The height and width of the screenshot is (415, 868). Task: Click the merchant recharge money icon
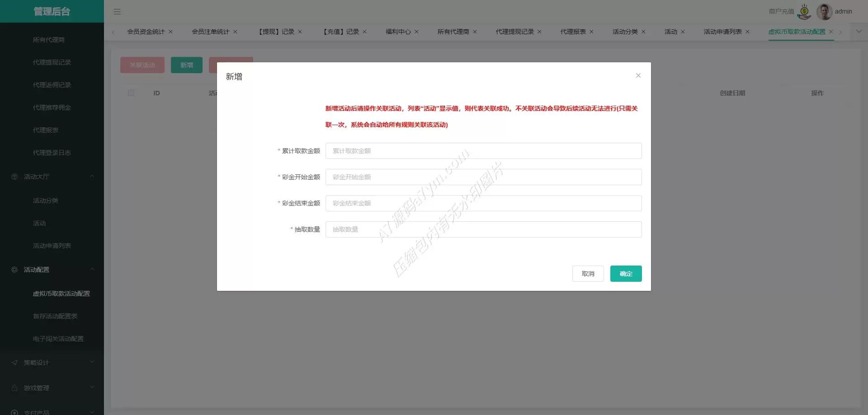(x=804, y=12)
